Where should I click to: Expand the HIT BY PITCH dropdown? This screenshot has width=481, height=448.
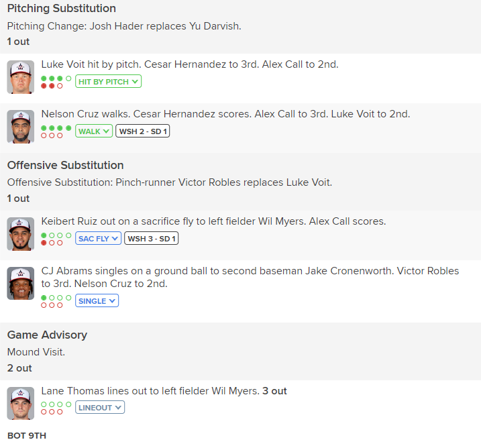point(108,82)
